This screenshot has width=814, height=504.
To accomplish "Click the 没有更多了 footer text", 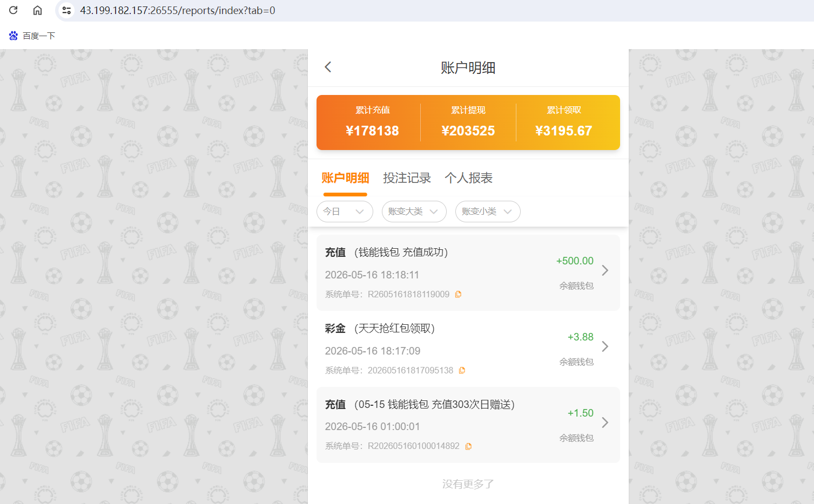I will click(468, 484).
